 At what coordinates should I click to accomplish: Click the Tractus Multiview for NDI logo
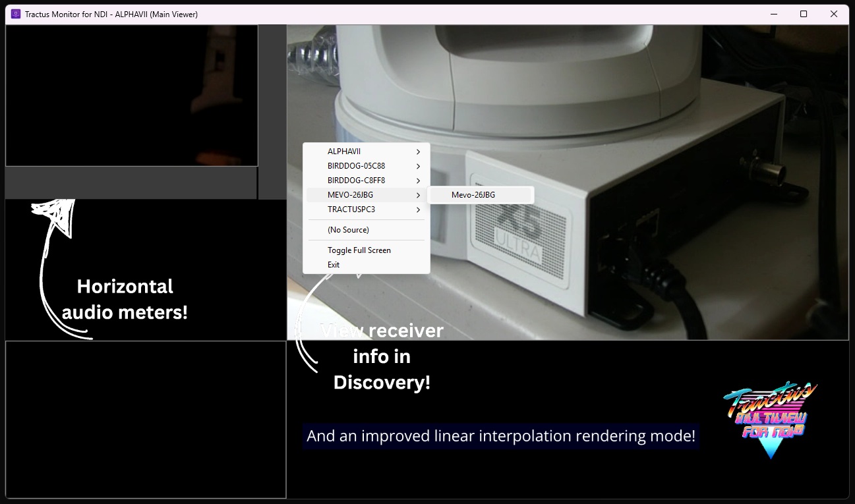770,420
